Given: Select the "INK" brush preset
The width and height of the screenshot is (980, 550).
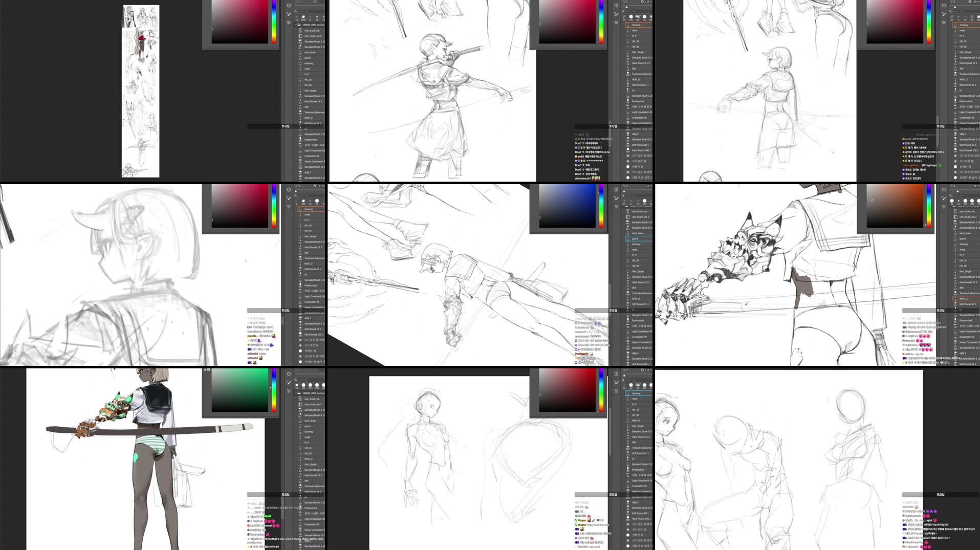Looking at the screenshot, I should click(x=308, y=106).
